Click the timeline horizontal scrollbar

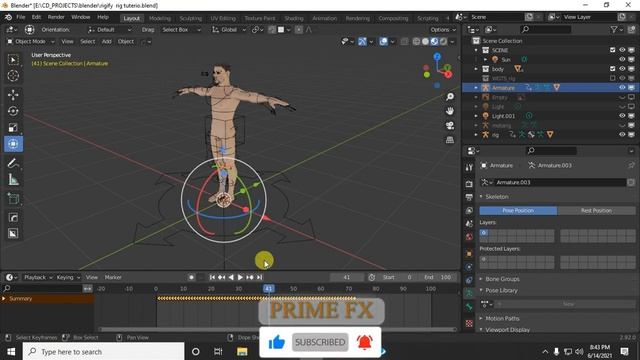coord(278,329)
